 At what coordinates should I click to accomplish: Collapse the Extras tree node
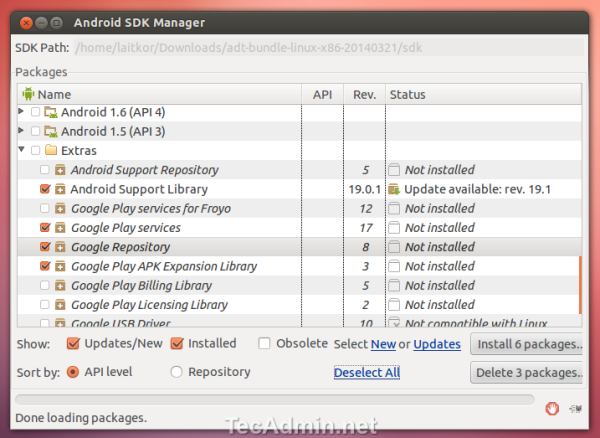pyautogui.click(x=21, y=150)
